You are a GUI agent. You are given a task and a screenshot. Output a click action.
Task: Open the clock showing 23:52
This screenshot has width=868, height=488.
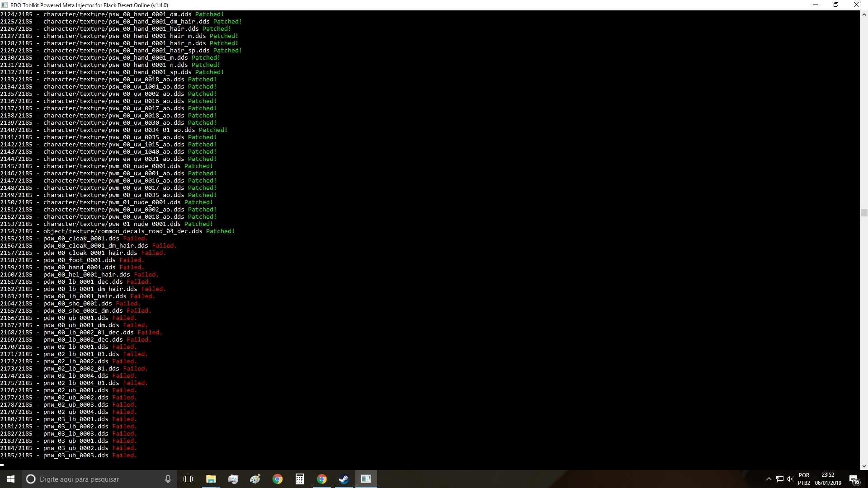pyautogui.click(x=828, y=479)
